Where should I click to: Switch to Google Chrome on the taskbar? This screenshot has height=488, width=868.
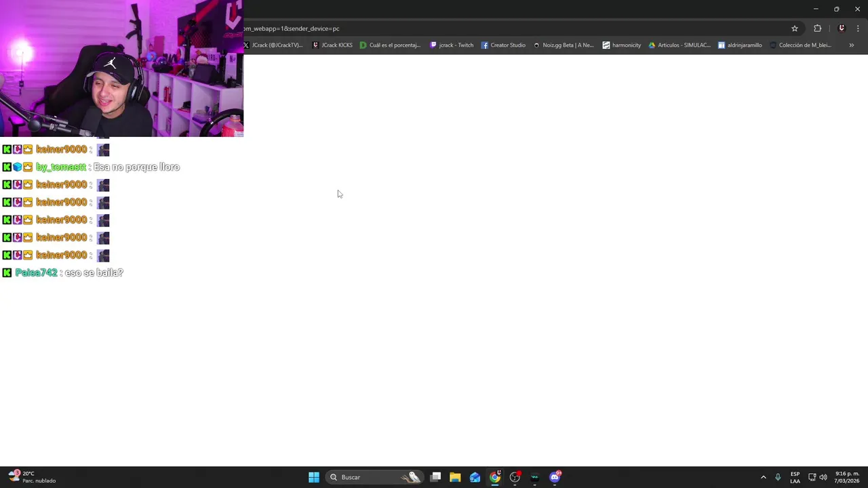(495, 477)
